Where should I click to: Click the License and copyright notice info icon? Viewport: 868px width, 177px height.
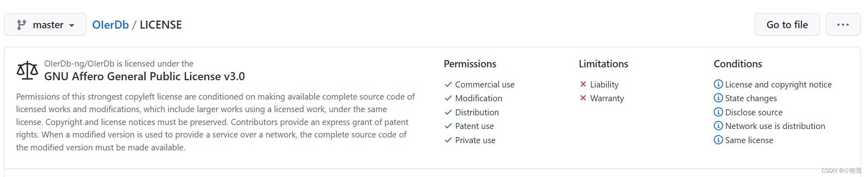tap(718, 84)
